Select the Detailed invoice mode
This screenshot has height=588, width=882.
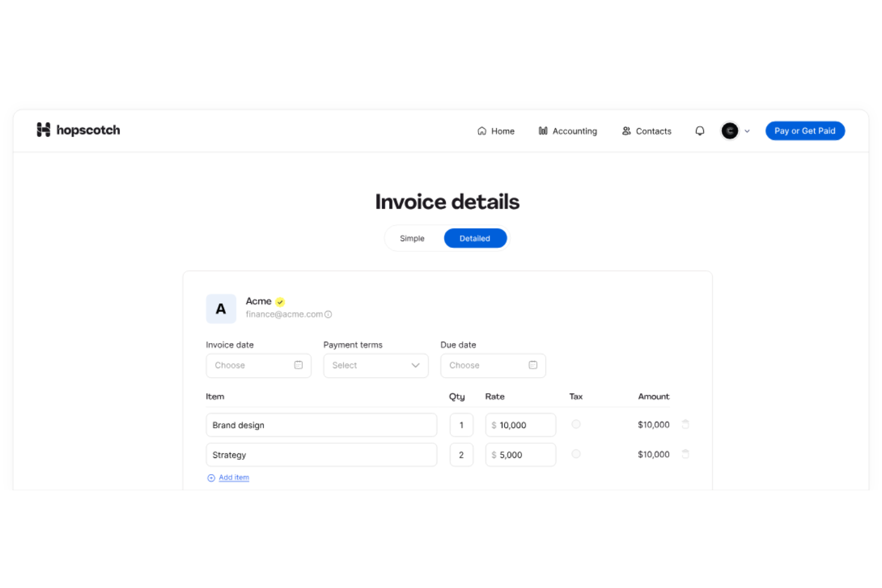point(475,238)
